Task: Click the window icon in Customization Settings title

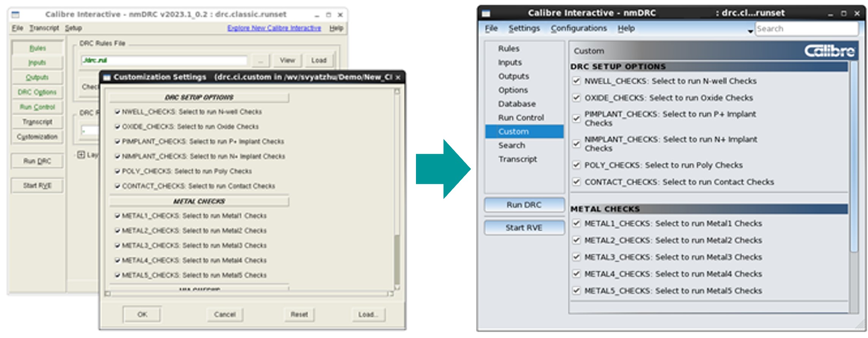Action: coord(107,77)
